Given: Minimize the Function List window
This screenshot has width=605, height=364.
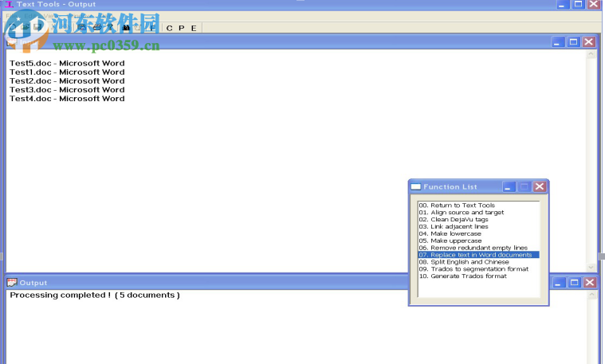Looking at the screenshot, I should point(508,187).
